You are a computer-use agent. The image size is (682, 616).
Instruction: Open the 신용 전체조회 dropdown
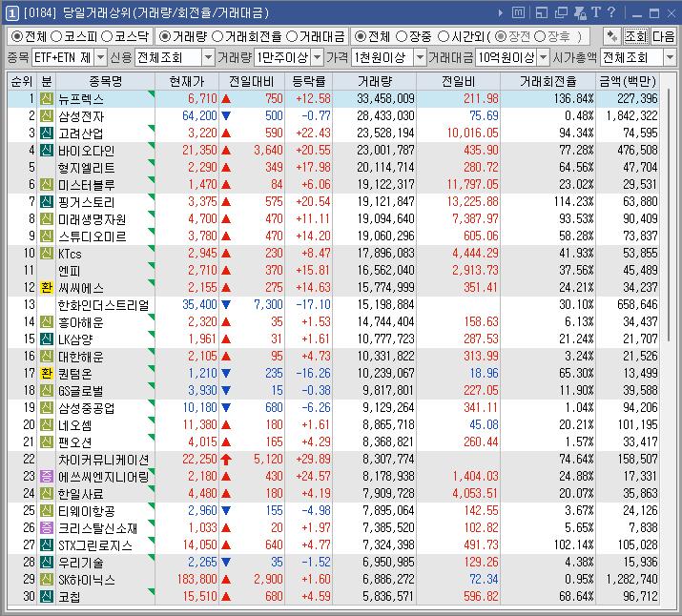[x=208, y=57]
